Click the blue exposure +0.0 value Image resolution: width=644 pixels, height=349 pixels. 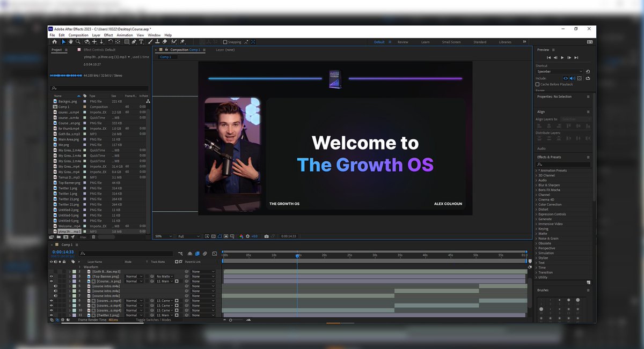(x=254, y=236)
